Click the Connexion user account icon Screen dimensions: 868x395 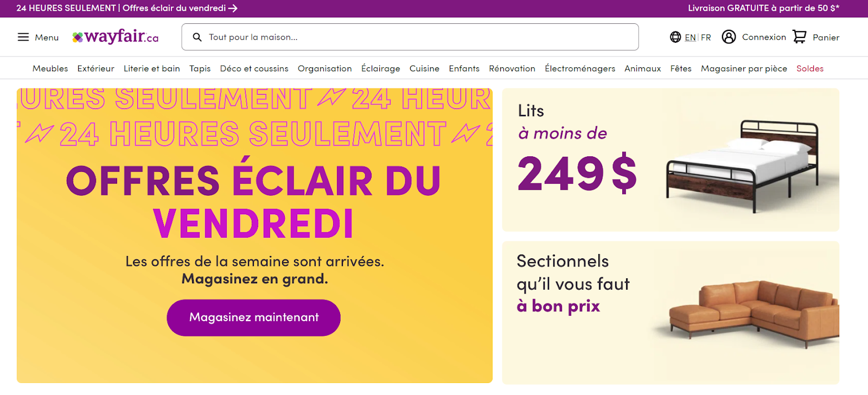(x=729, y=37)
